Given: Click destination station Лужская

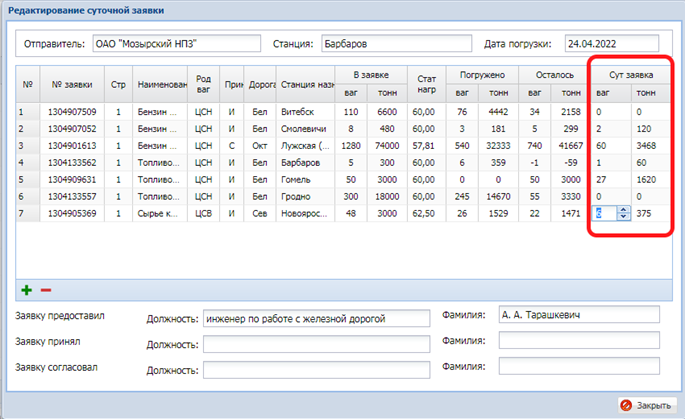Looking at the screenshot, I should (305, 145).
